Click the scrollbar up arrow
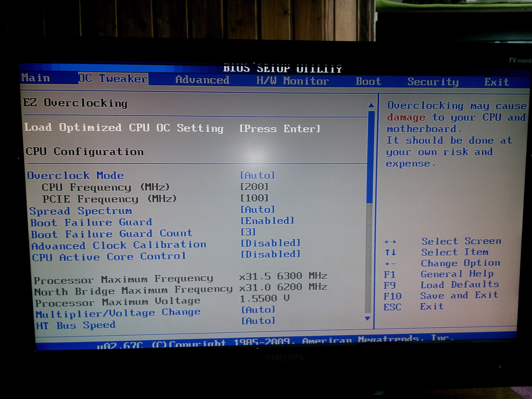The height and width of the screenshot is (399, 532). tap(371, 105)
